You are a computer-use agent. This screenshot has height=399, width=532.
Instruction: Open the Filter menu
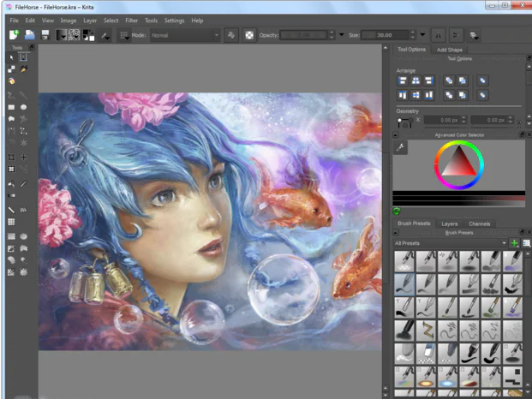pyautogui.click(x=131, y=21)
